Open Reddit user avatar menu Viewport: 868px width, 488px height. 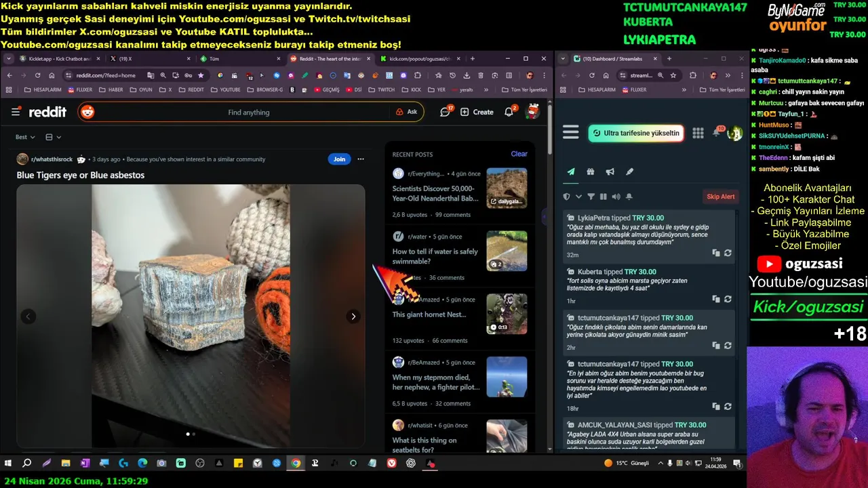(x=532, y=112)
